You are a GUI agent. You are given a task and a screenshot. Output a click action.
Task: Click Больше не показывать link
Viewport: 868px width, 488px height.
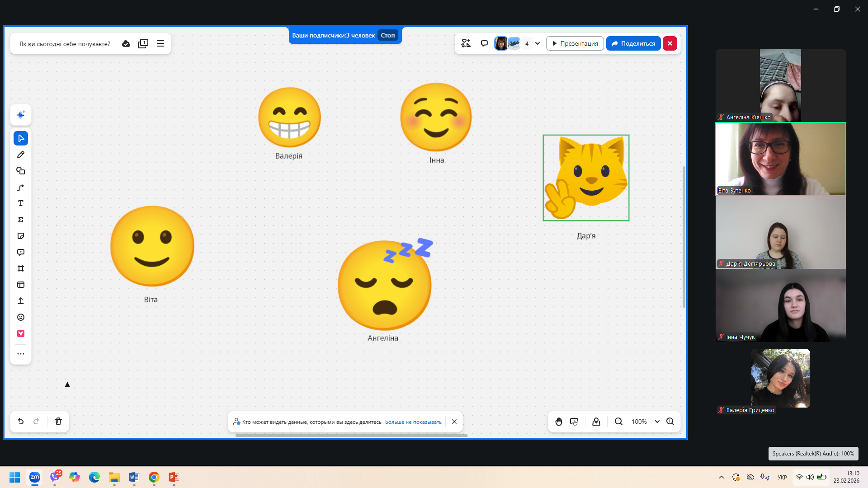[x=413, y=422]
